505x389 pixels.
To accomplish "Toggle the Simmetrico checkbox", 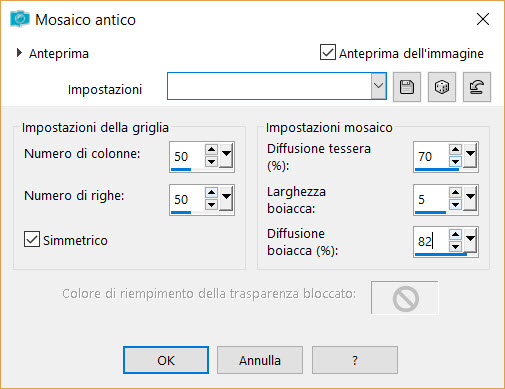I will (x=32, y=239).
